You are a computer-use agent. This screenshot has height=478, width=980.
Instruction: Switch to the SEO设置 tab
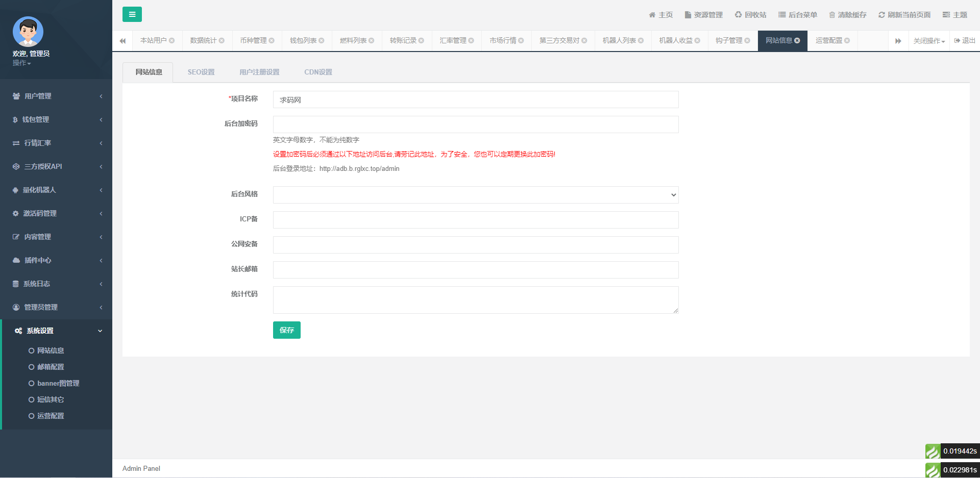(x=201, y=72)
